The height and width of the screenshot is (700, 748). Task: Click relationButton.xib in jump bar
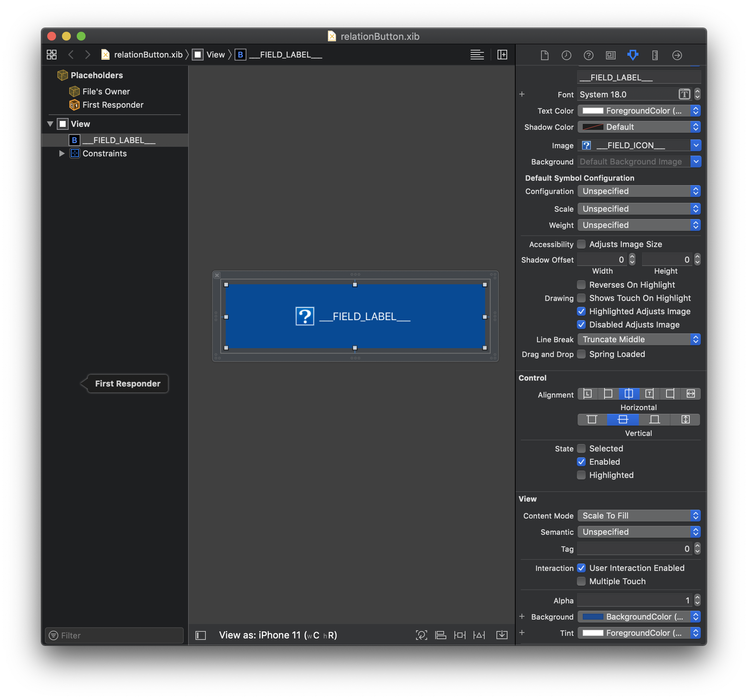[x=142, y=55]
